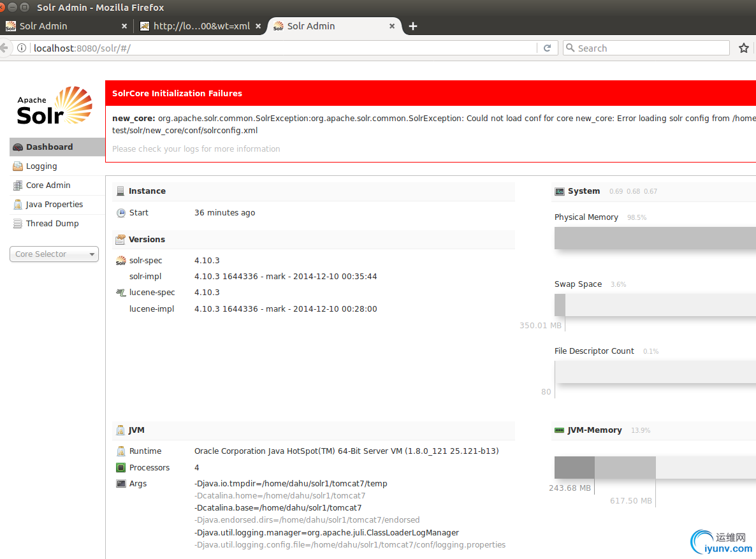The width and height of the screenshot is (756, 559).
Task: Click 'Please check your logs' text
Action: tap(196, 149)
